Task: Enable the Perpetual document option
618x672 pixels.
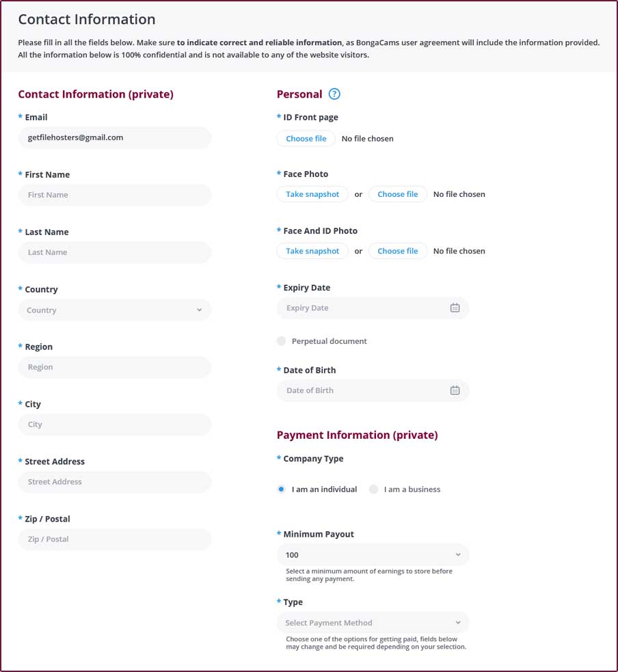Action: pos(281,340)
